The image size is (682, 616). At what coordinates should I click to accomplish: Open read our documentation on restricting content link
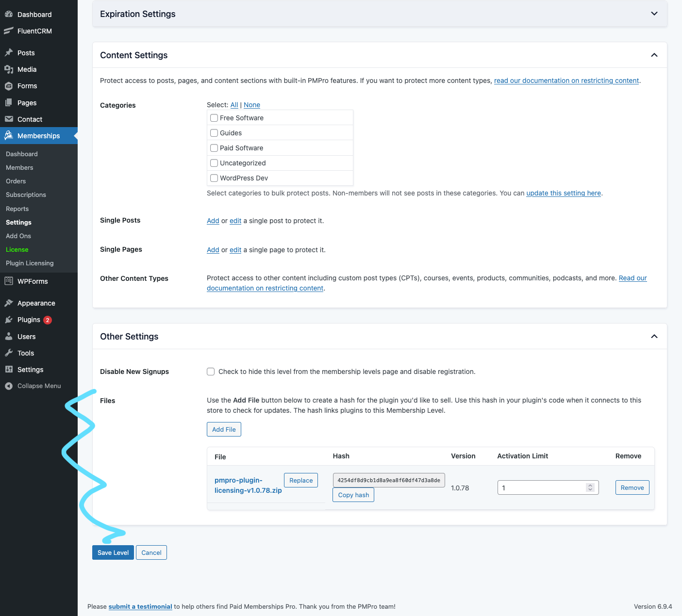(x=566, y=81)
